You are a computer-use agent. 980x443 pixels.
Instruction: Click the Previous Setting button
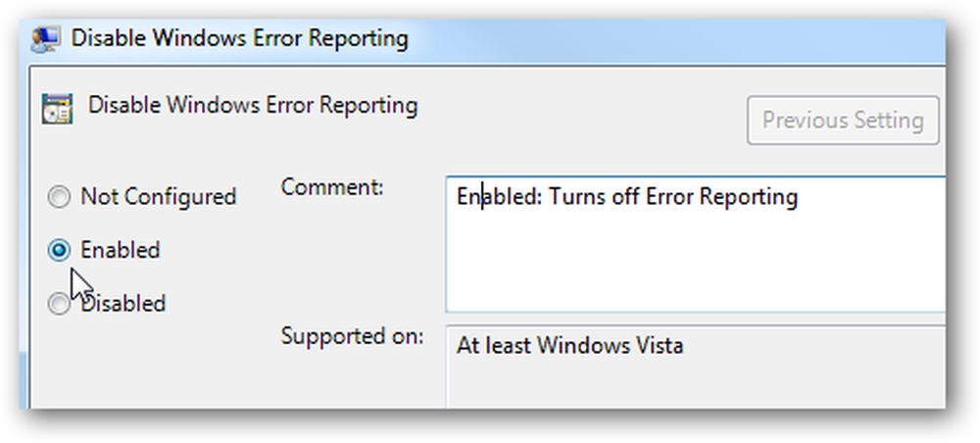coord(843,120)
